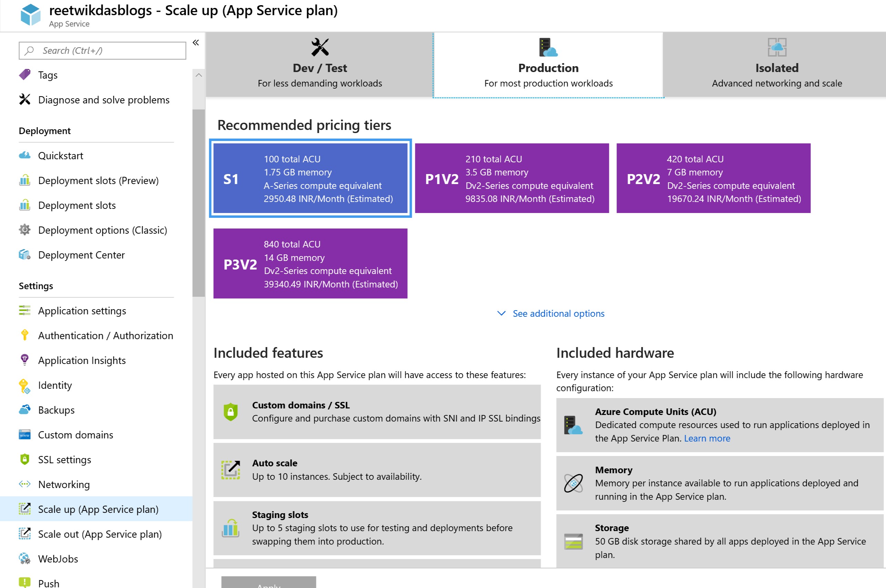Open the Tags icon in sidebar

(x=25, y=75)
